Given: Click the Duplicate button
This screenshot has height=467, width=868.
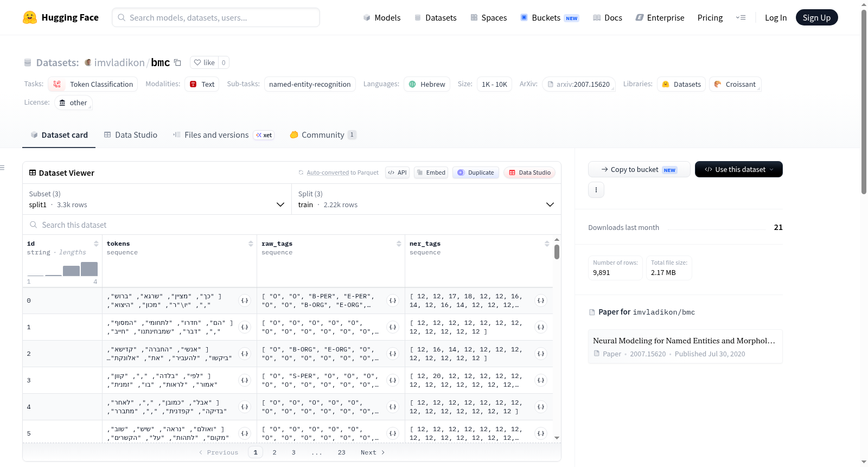Looking at the screenshot, I should pyautogui.click(x=476, y=172).
